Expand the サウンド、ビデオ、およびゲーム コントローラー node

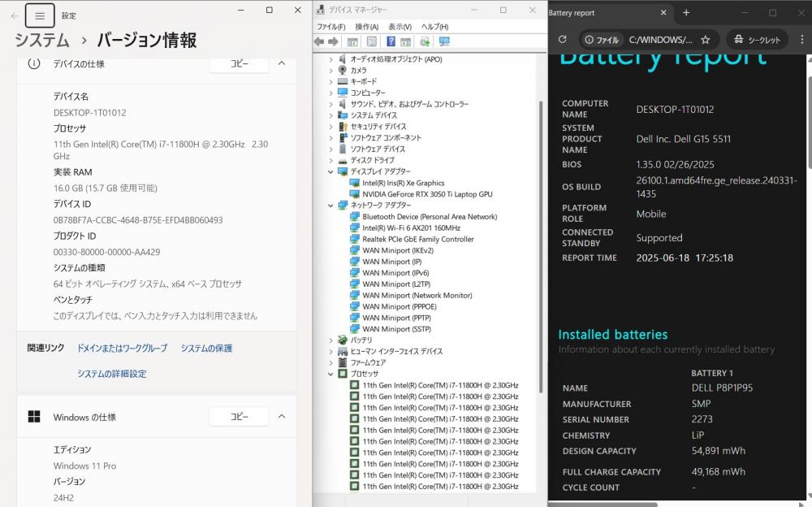tap(331, 104)
